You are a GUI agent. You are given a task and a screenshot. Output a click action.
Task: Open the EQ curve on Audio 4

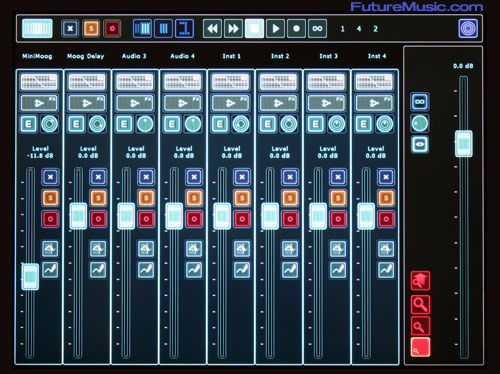point(182,82)
